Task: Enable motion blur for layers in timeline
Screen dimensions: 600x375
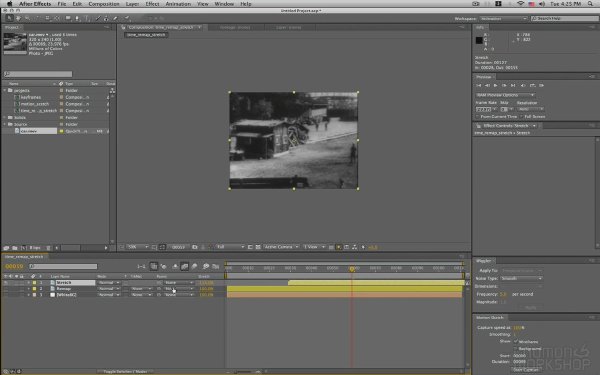Action: (x=194, y=266)
